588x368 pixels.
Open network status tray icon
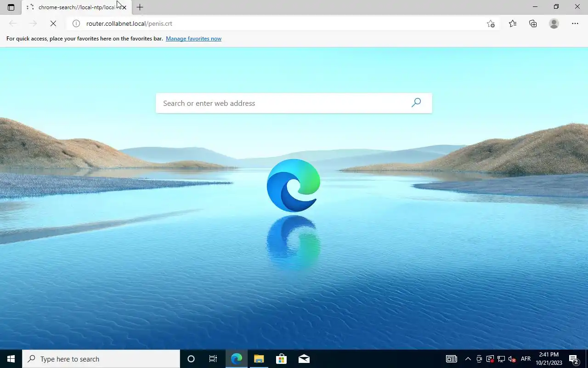(x=501, y=359)
